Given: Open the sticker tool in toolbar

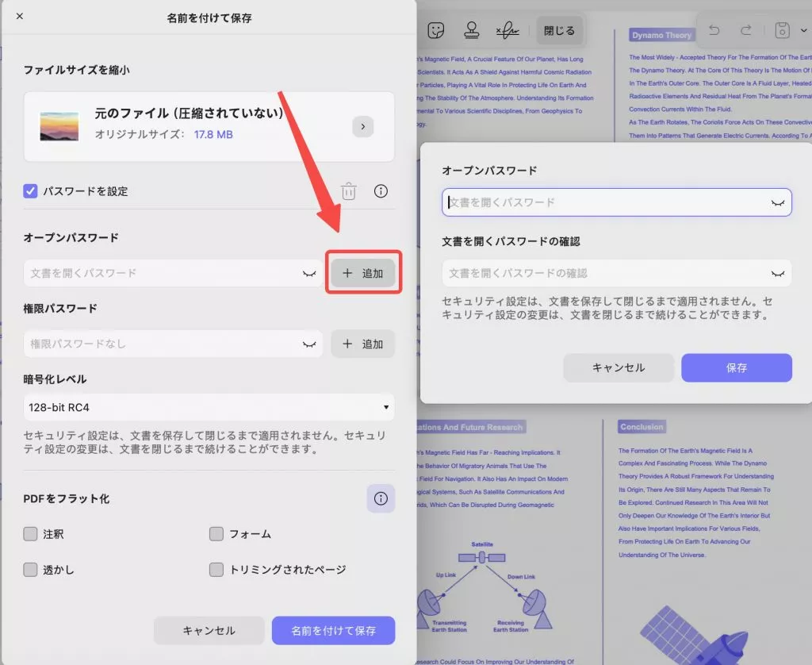Looking at the screenshot, I should pos(436,30).
